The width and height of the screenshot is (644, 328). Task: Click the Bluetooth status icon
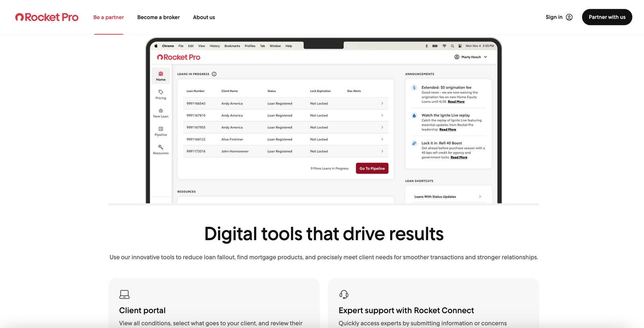pos(427,46)
